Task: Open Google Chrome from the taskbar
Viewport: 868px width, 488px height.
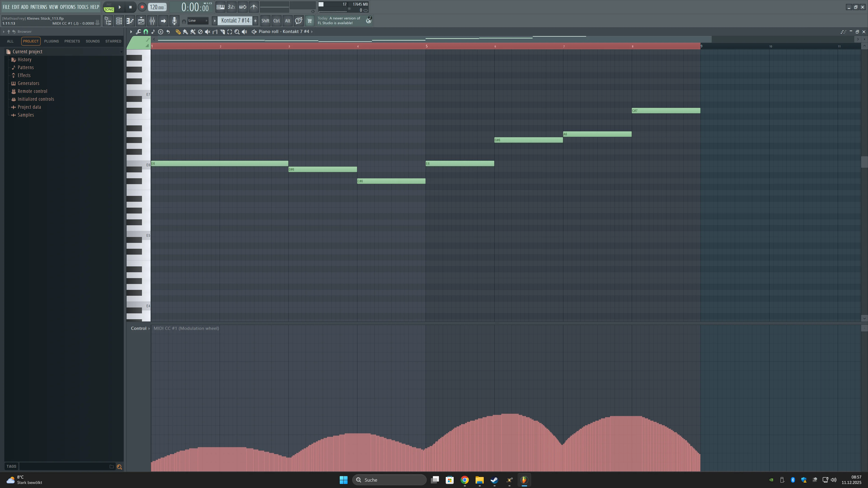Action: (x=465, y=480)
